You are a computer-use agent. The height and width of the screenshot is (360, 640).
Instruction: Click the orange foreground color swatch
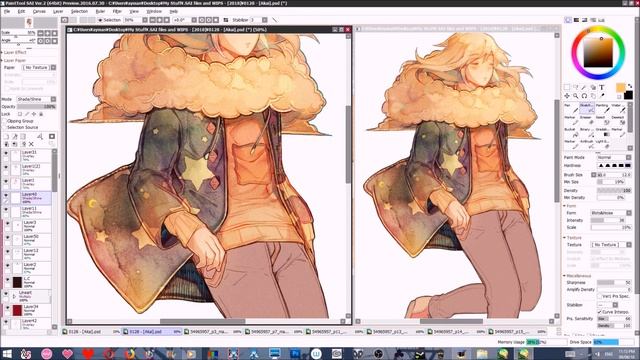click(x=620, y=87)
